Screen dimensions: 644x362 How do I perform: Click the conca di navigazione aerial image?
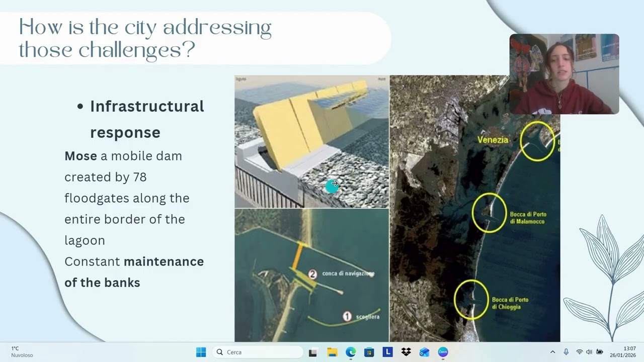[311, 275]
